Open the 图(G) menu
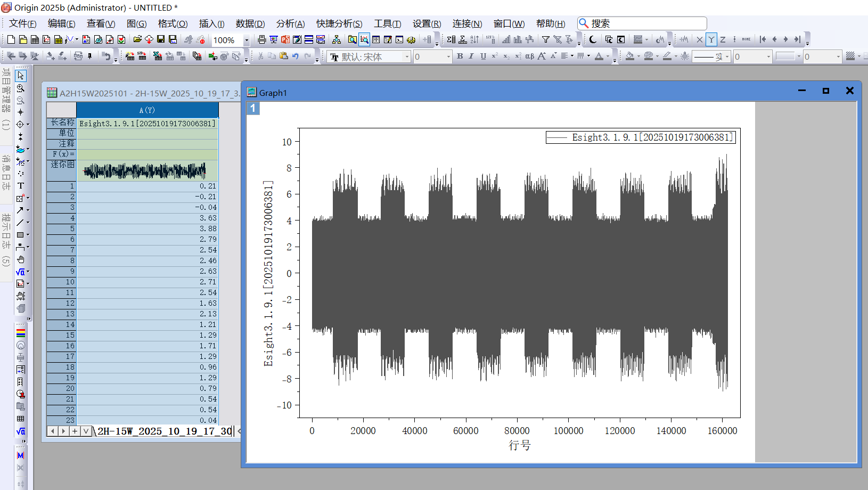868x490 pixels. pyautogui.click(x=136, y=23)
